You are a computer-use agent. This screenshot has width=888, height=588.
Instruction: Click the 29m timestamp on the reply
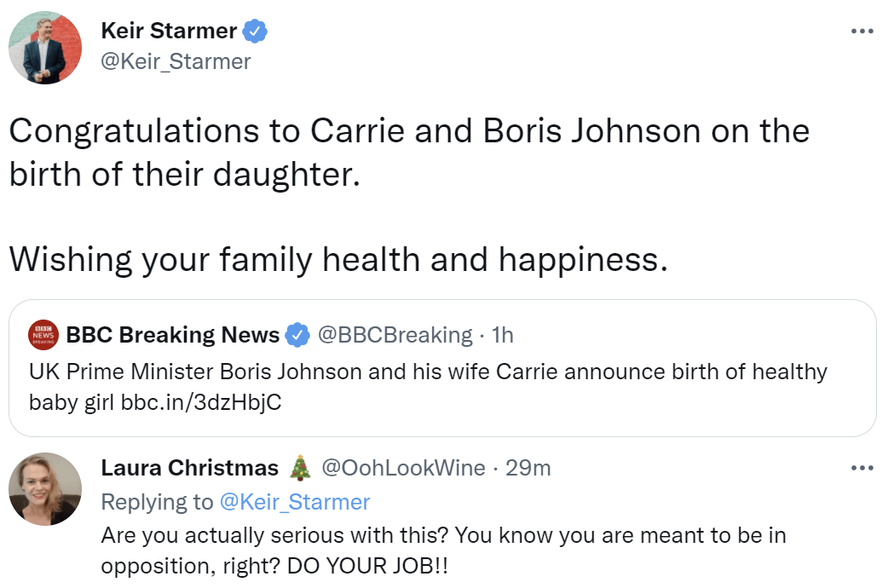(x=528, y=468)
